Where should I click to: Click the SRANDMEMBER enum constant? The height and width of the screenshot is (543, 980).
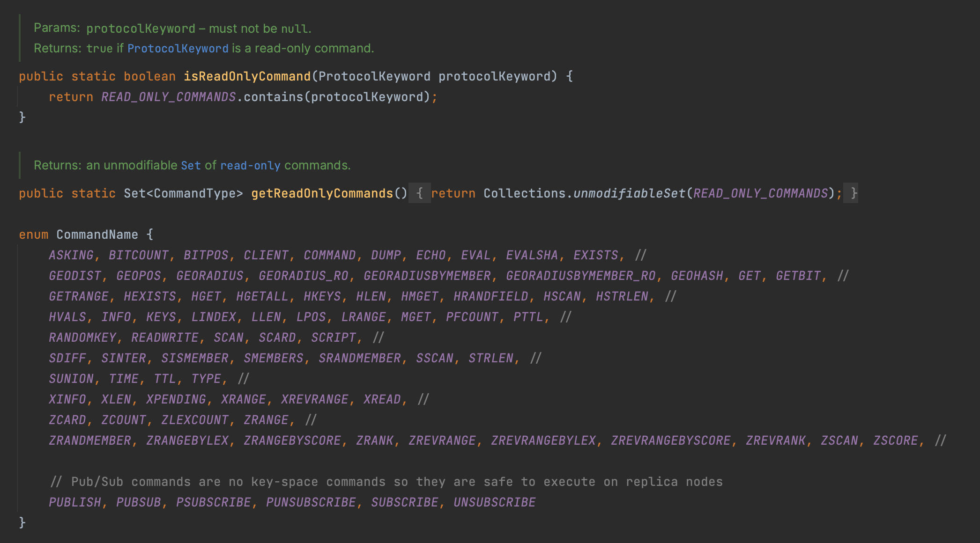tap(359, 358)
